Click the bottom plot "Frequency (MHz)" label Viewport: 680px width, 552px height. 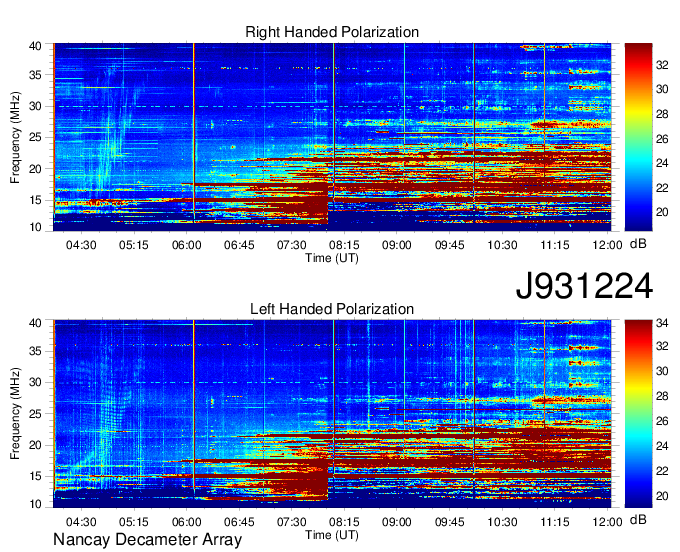tap(15, 414)
